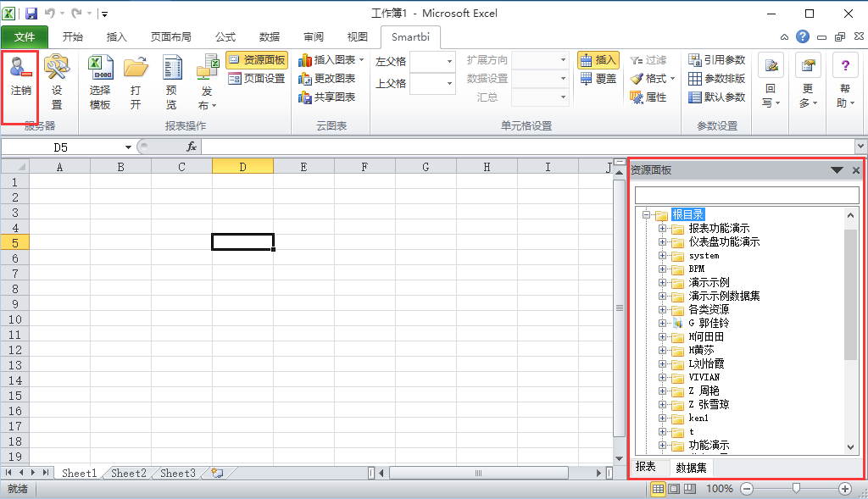Open the 上父格 dropdown
This screenshot has height=499, width=868.
[449, 84]
